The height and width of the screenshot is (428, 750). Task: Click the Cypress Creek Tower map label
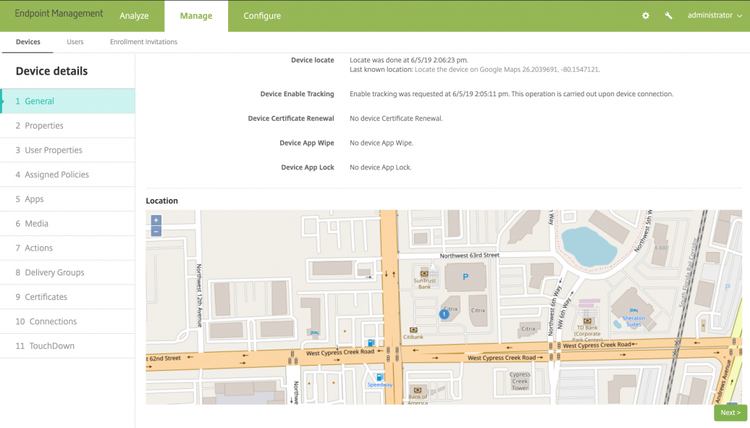[519, 381]
